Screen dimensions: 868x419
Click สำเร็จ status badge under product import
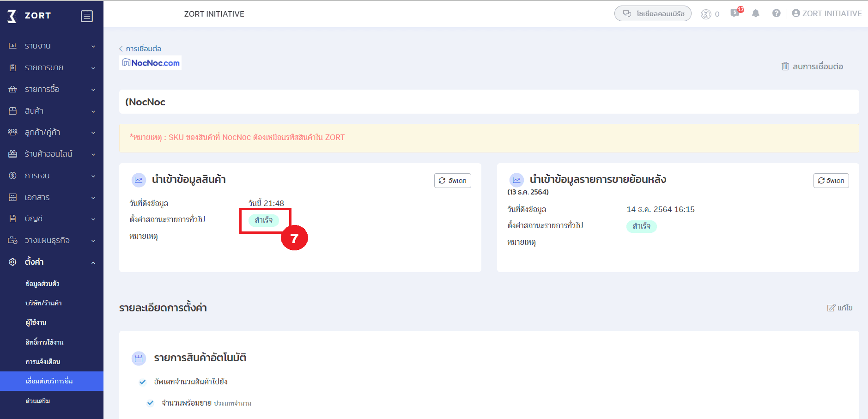pyautogui.click(x=264, y=220)
